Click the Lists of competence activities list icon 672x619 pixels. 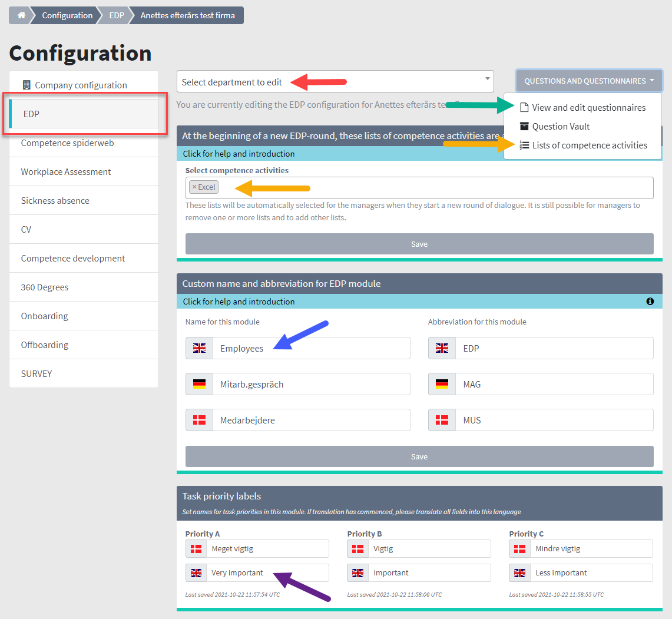coord(524,145)
